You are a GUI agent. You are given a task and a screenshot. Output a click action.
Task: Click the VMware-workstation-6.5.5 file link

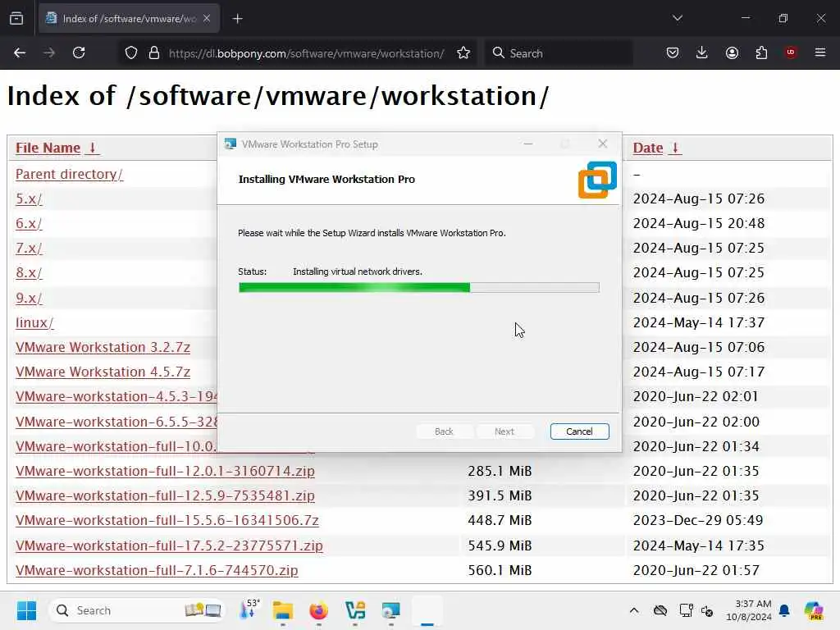coord(116,422)
